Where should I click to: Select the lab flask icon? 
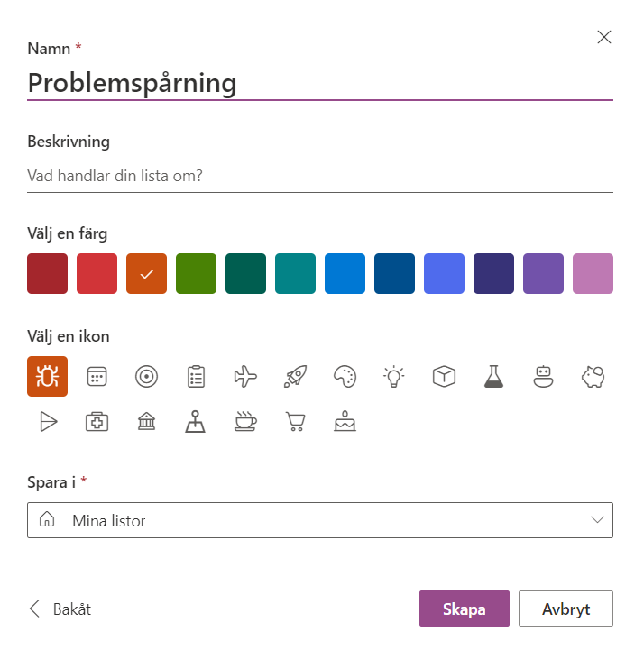(493, 377)
